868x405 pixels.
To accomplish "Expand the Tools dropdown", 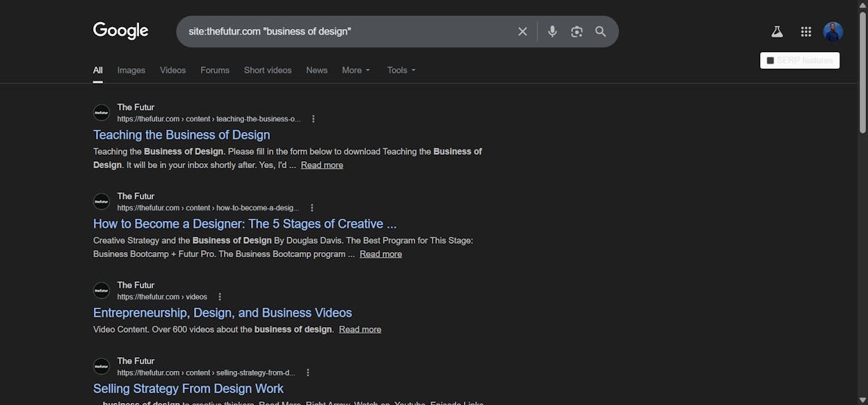I will pyautogui.click(x=401, y=70).
